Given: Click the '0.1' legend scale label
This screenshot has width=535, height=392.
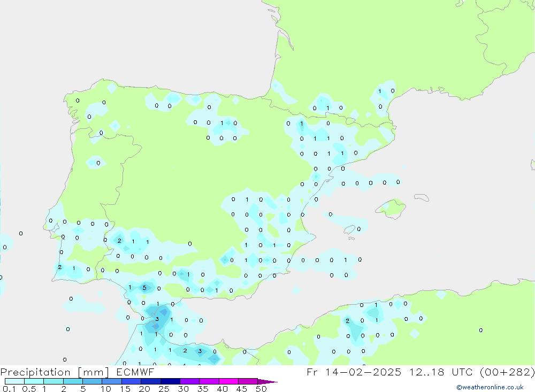Looking at the screenshot, I should tap(9, 389).
